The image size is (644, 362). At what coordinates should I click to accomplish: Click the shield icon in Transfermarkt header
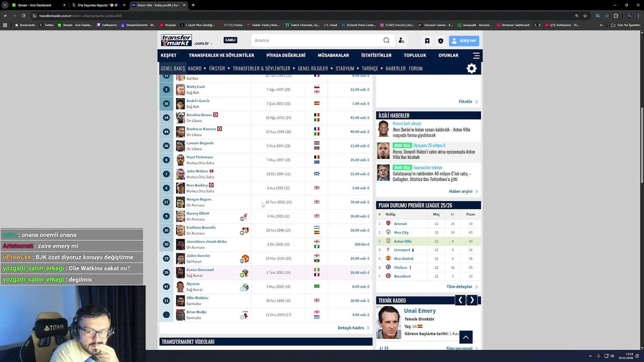[441, 41]
